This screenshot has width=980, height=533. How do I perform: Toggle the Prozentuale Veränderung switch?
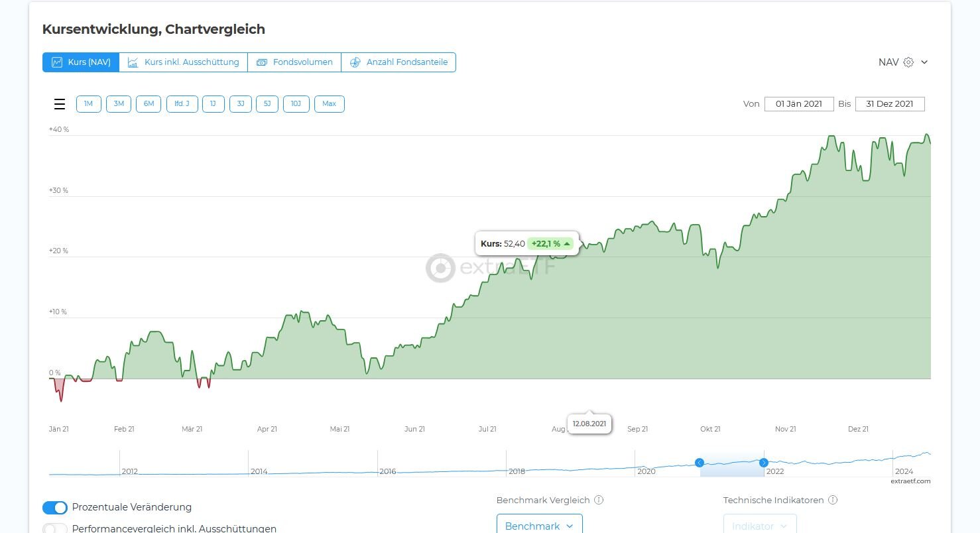55,508
